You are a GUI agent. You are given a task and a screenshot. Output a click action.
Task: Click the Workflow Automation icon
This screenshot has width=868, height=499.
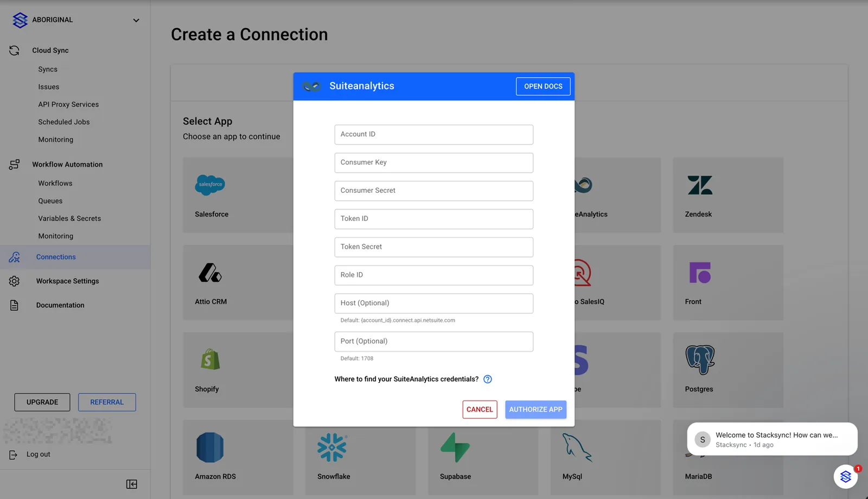[x=15, y=165]
